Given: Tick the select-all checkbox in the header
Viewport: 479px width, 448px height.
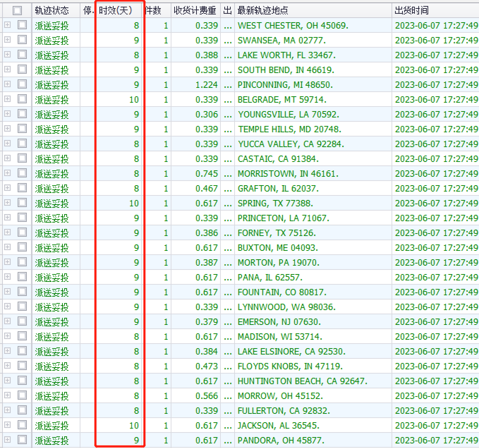Looking at the screenshot, I should coord(17,11).
